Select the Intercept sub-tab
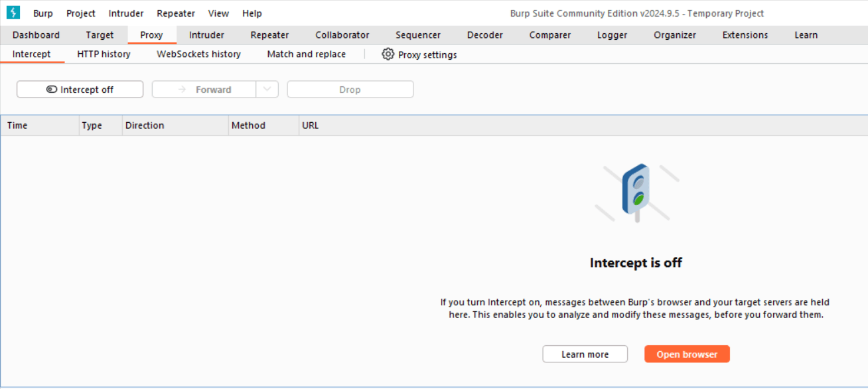Screen dimensions: 868x389 (x=31, y=54)
